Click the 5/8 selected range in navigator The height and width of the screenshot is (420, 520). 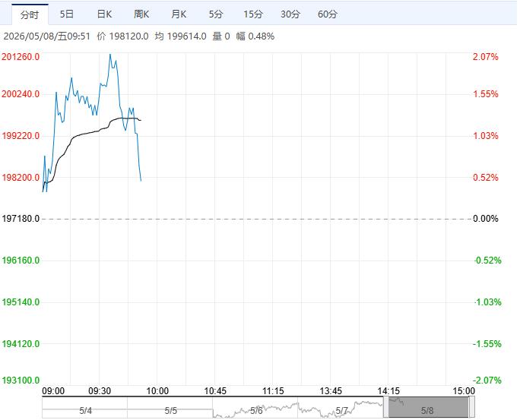tap(429, 407)
